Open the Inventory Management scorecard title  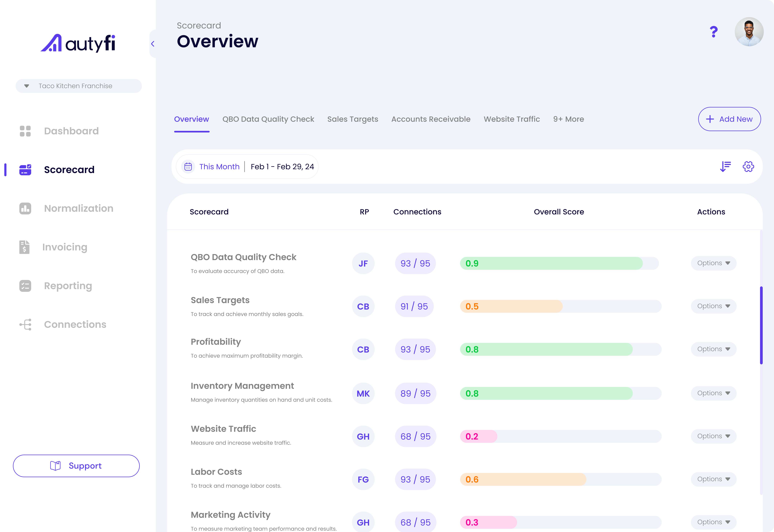(242, 386)
